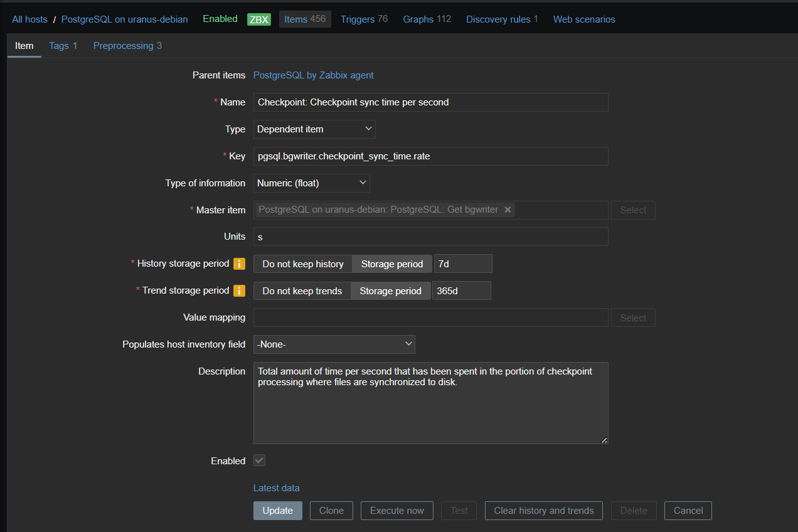This screenshot has height=532, width=798.
Task: Select Do not keep history option
Action: click(302, 264)
